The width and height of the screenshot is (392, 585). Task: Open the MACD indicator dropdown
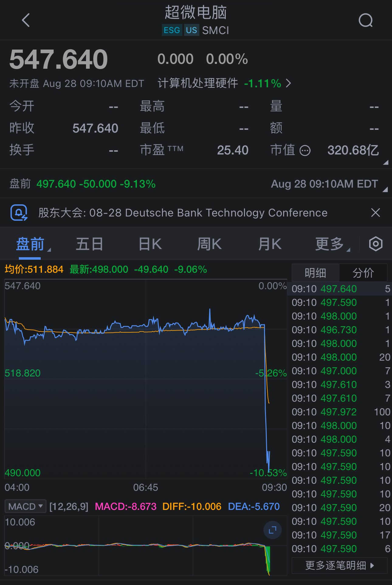point(25,506)
